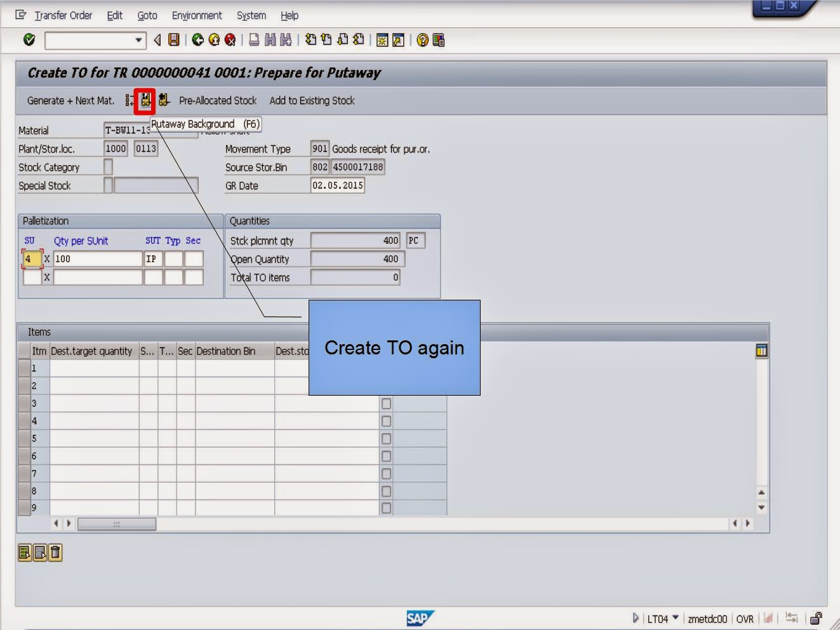Viewport: 840px width, 630px height.
Task: Open the Customize Local Layout icon
Action: coord(438,40)
